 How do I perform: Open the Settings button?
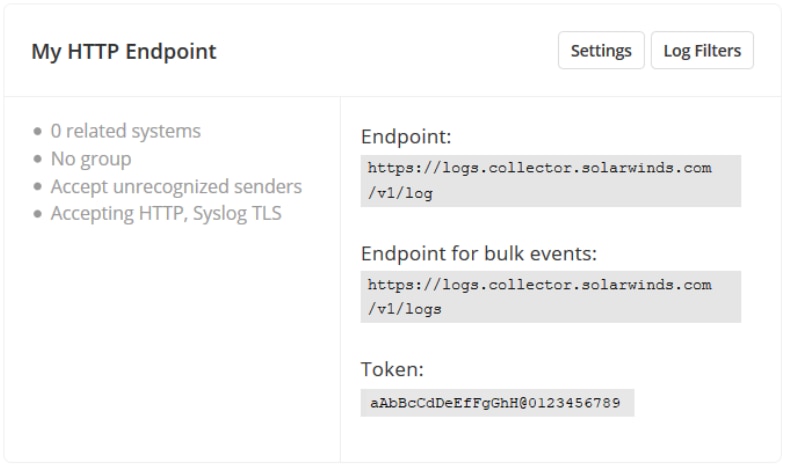pos(601,51)
